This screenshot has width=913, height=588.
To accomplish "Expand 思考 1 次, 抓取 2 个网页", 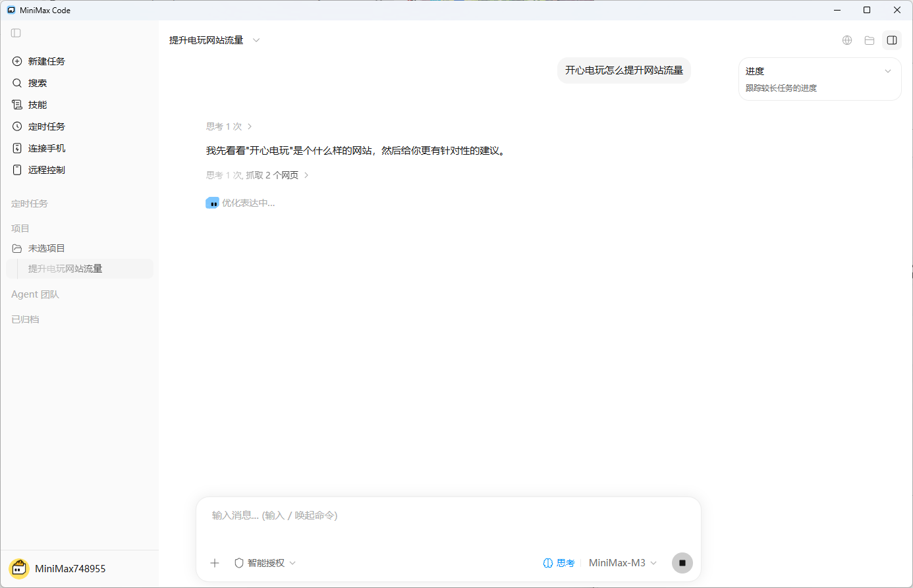I will 258,175.
